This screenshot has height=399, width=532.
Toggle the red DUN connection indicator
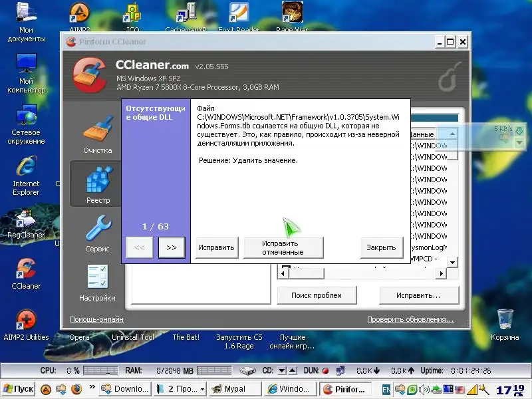325,371
